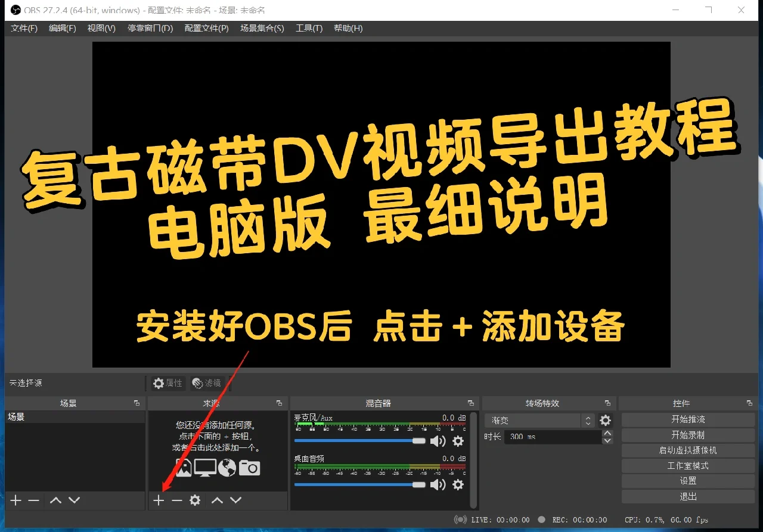This screenshot has width=763, height=532.
Task: Click the 0.0 dB value of 麦克风/Aux
Action: point(454,418)
